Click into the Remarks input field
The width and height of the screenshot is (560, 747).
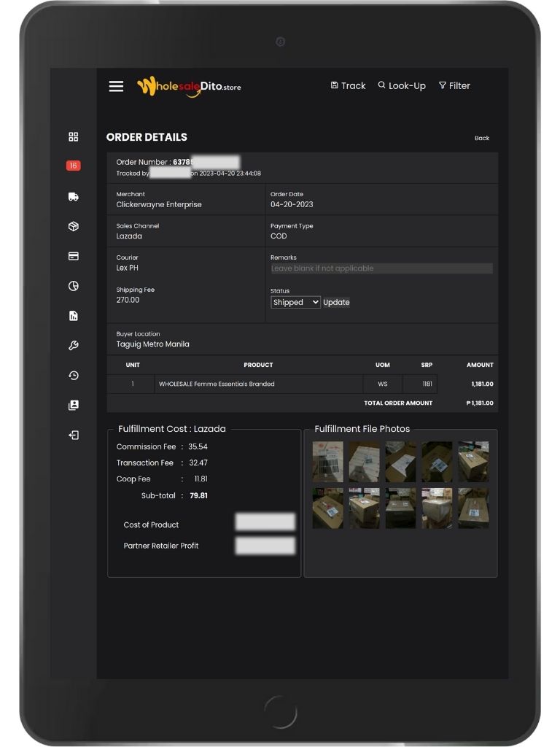click(381, 268)
